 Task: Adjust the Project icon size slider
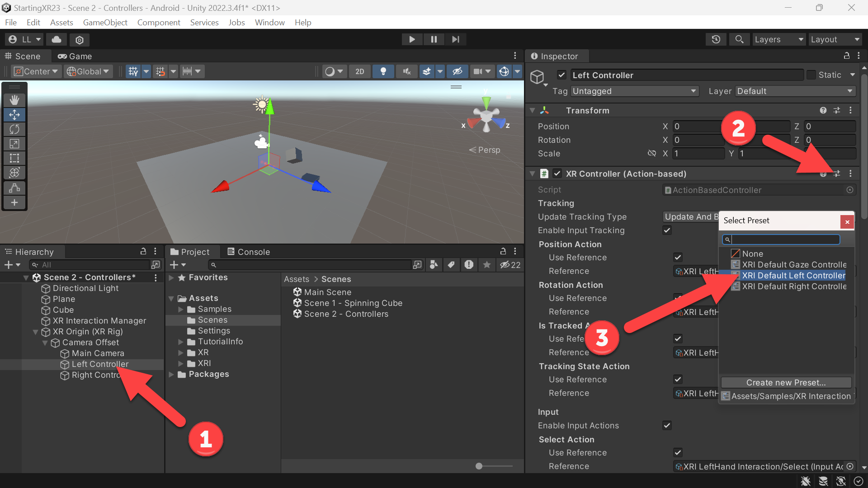[x=494, y=466]
